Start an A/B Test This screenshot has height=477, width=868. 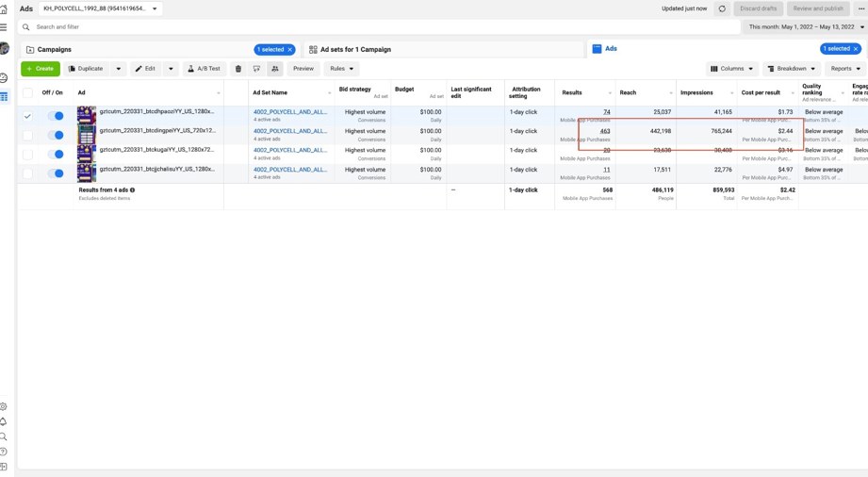(x=205, y=69)
